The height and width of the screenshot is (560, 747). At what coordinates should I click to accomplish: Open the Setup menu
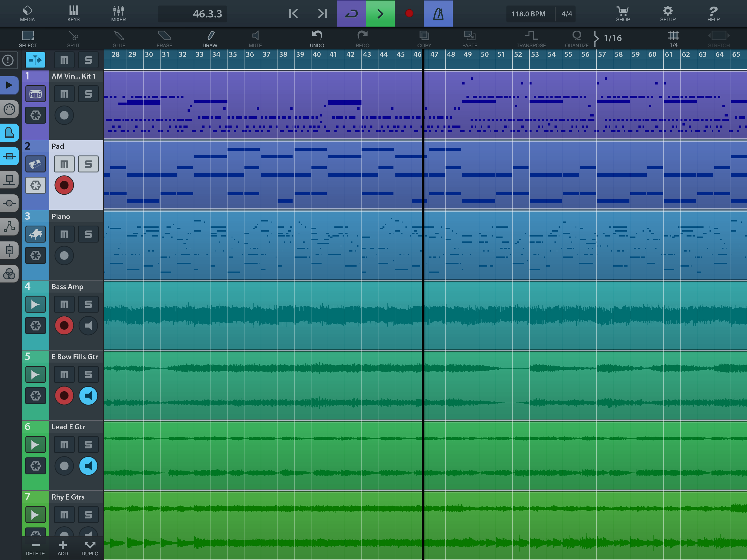pyautogui.click(x=668, y=13)
